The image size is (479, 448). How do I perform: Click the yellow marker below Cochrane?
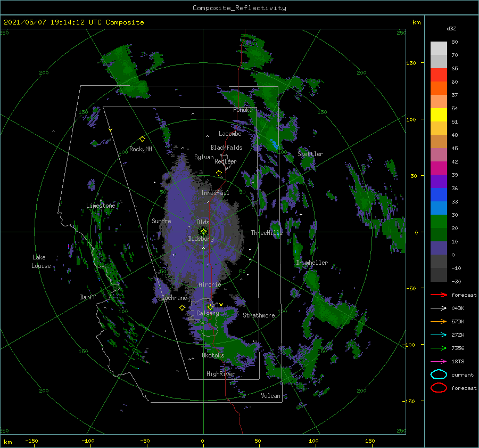[x=183, y=307]
